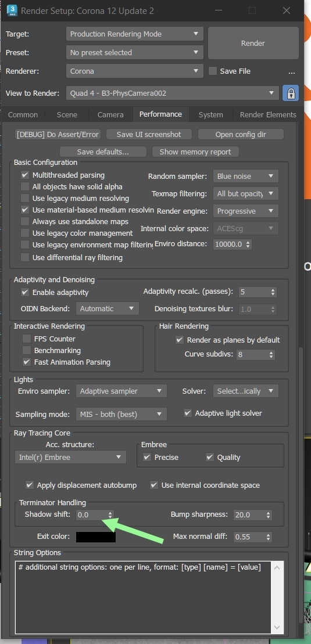Viewport: 311px width, 644px height.
Task: Toggle Embree Quality checkbox
Action: point(210,457)
